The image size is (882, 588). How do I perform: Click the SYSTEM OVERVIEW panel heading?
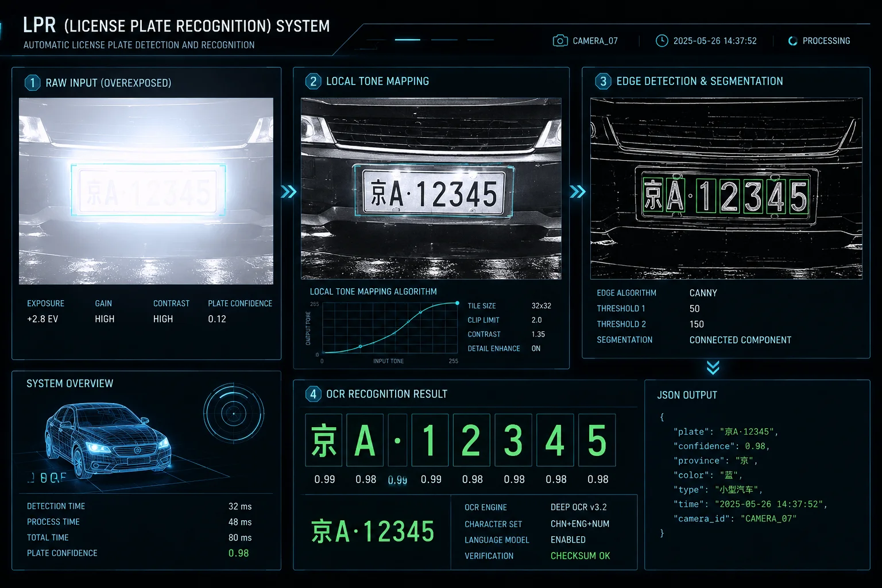69,384
